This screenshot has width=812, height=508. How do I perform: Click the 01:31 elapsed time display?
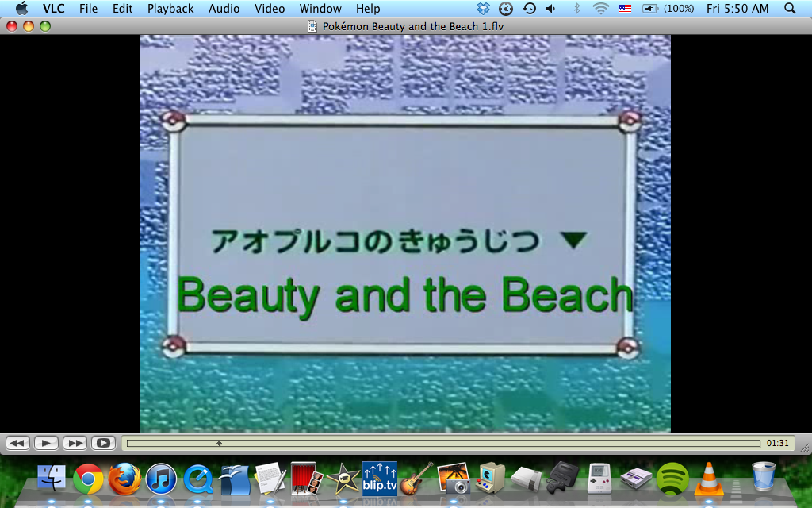[777, 443]
